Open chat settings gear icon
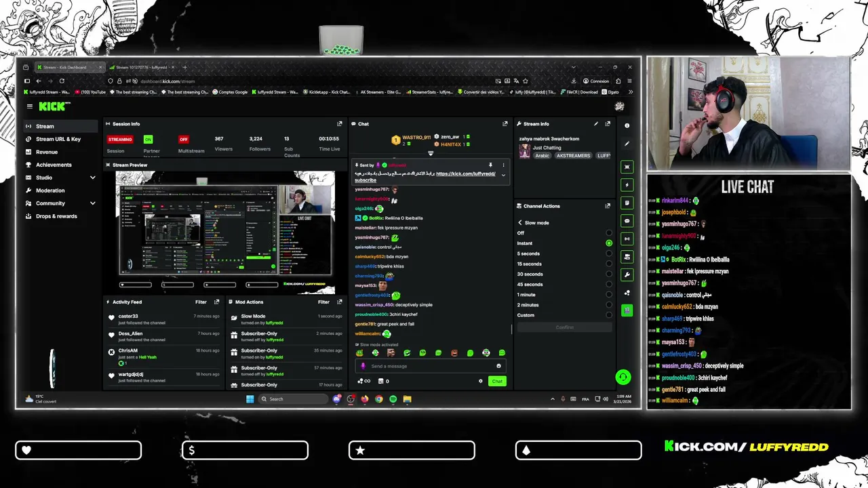The width and height of the screenshot is (868, 488). pyautogui.click(x=481, y=381)
